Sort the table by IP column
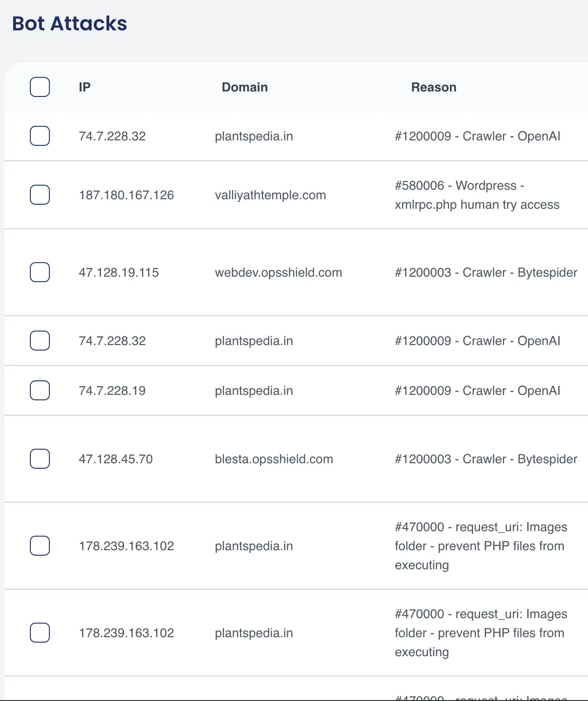The image size is (588, 701). (x=84, y=87)
